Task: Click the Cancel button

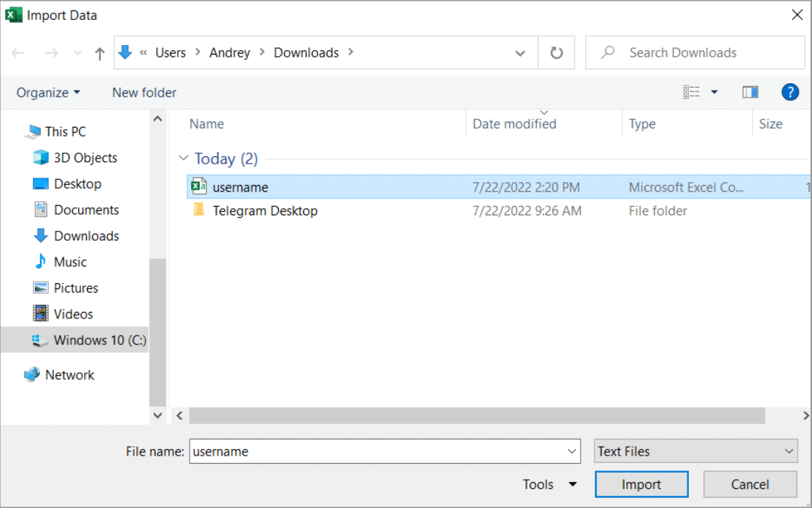Action: coord(750,484)
